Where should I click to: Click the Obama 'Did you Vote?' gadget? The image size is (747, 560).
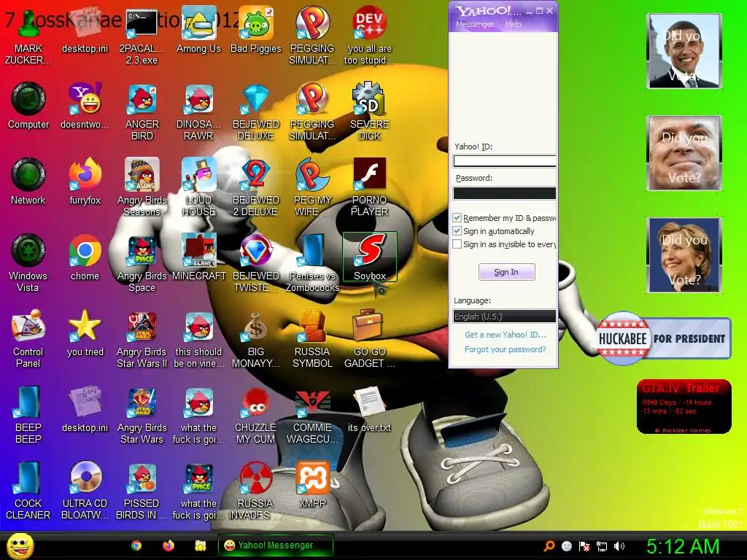[684, 51]
